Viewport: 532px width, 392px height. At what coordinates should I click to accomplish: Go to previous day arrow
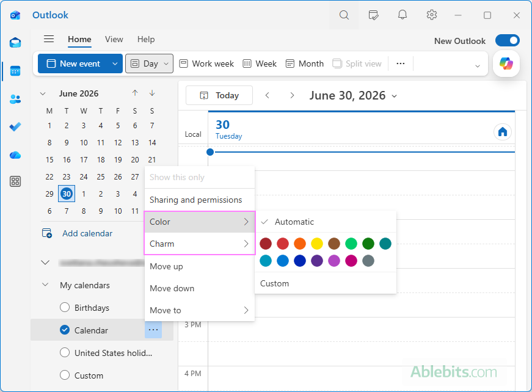click(268, 95)
